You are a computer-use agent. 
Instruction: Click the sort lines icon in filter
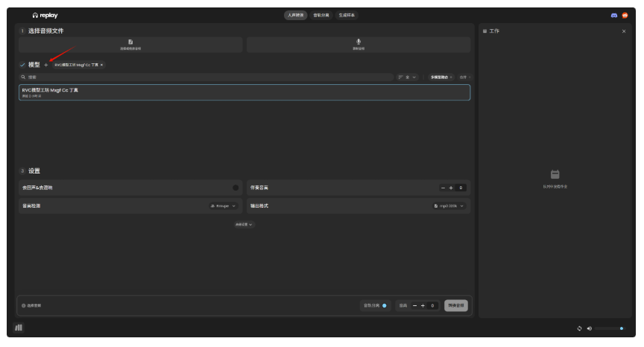[x=400, y=77]
